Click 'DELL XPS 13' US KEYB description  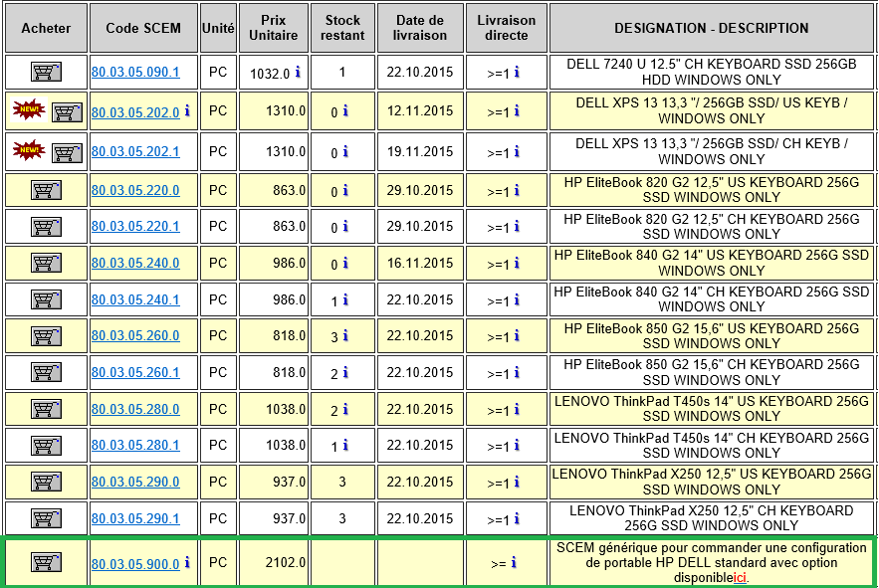712,111
